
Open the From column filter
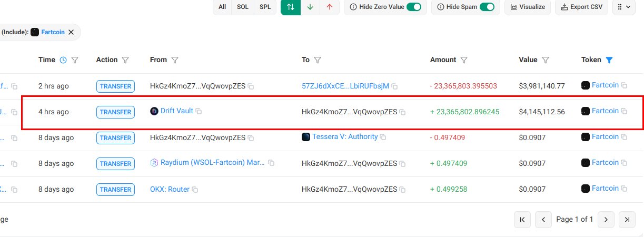point(175,60)
